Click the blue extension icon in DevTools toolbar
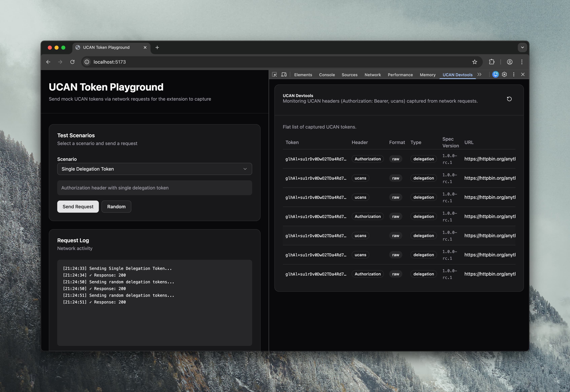The image size is (570, 392). (496, 74)
